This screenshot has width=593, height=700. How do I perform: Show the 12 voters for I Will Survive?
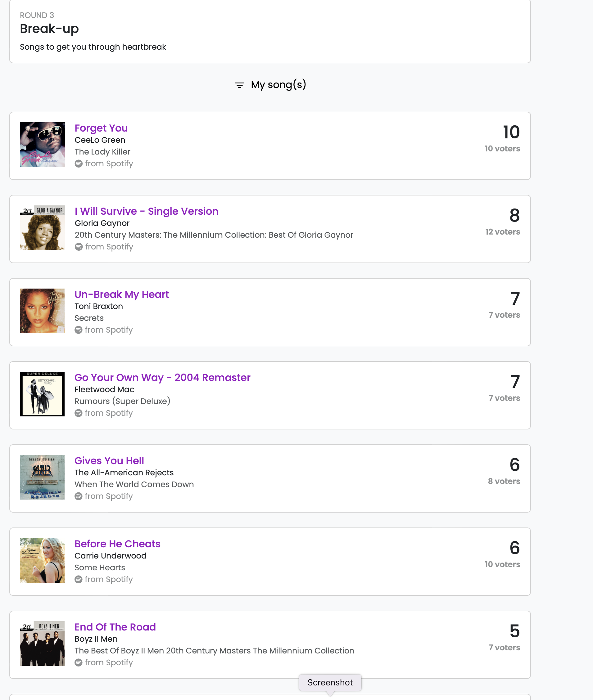502,232
